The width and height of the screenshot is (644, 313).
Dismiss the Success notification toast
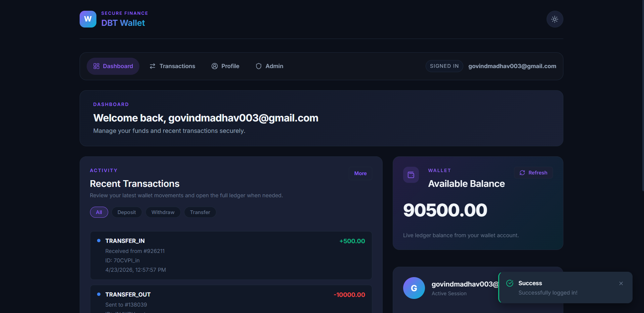coord(621,283)
